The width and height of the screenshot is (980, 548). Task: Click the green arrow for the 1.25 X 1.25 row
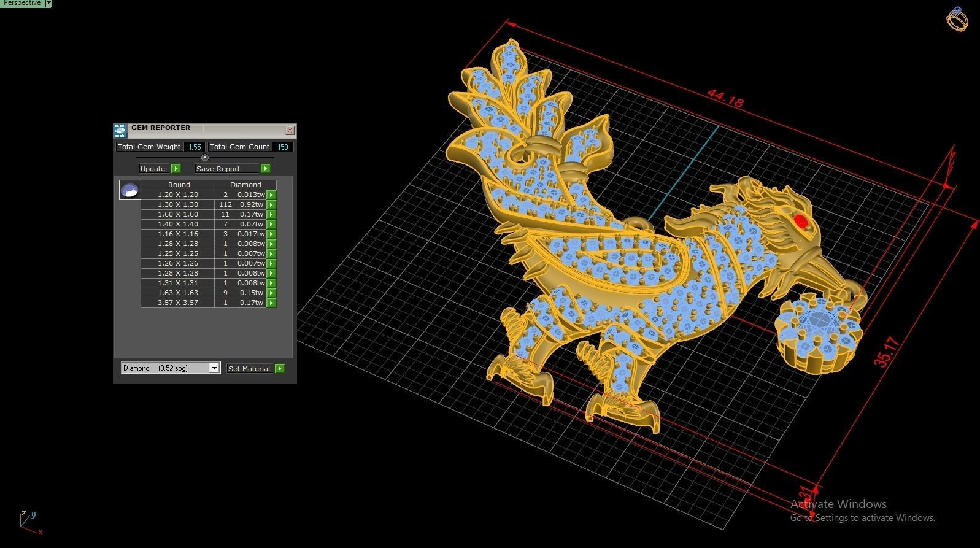click(271, 253)
